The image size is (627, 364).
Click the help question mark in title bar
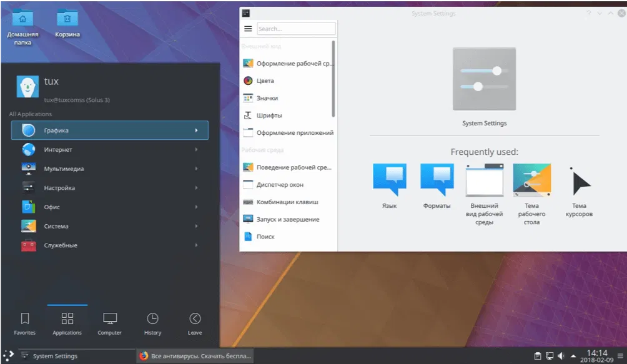point(589,13)
